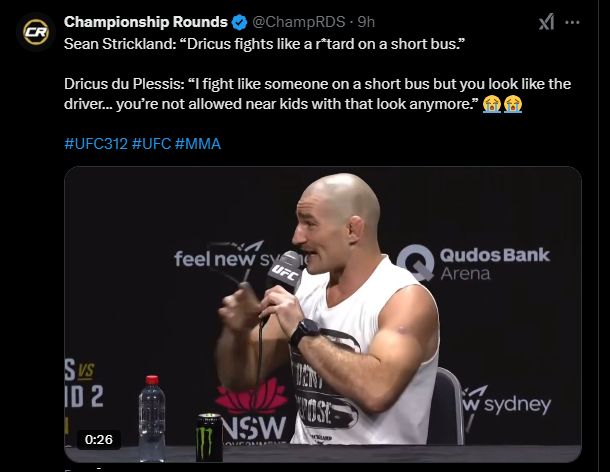Screen dimensions: 610x472
Task: Click the Qudos Bank Arena logo in video
Action: point(473,263)
